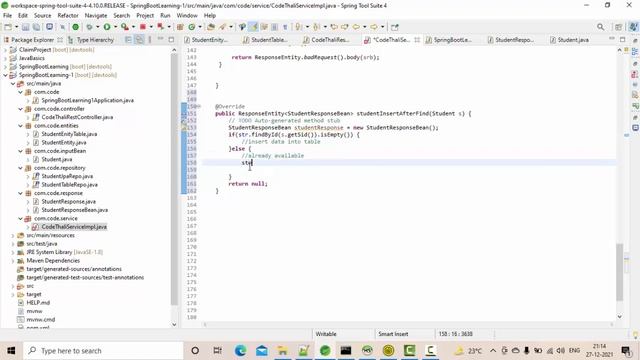Screen dimensions: 640x360
Task: Switch to the Java perspective icon
Action: click(x=633, y=27)
